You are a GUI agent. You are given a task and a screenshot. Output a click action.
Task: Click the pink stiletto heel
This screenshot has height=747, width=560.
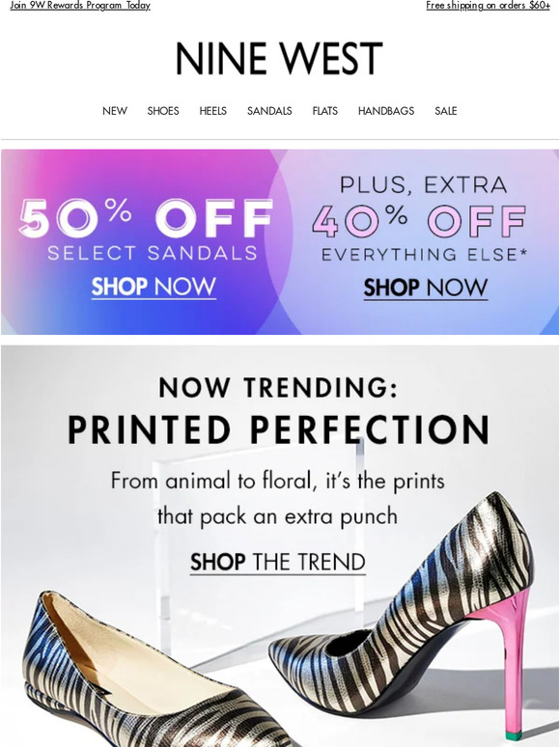pyautogui.click(x=513, y=667)
